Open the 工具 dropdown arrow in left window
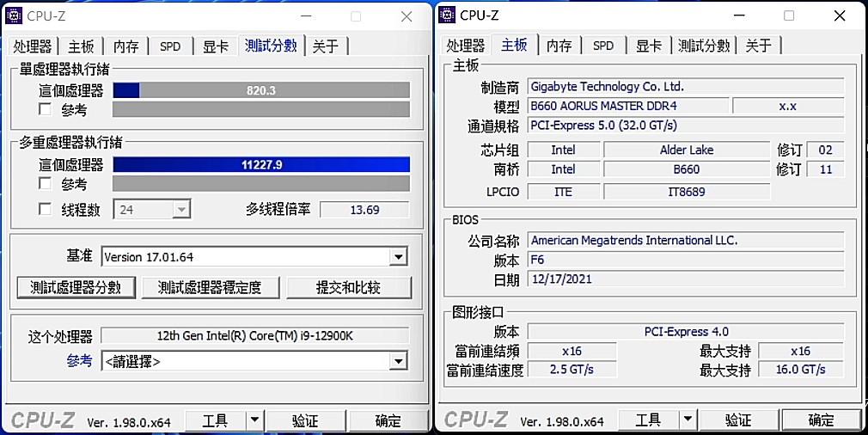868x435 pixels. click(254, 420)
